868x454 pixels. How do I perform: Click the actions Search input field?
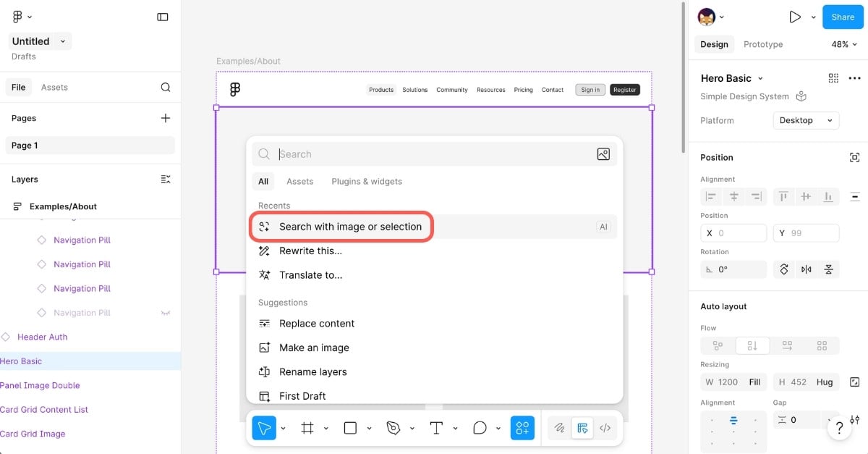pyautogui.click(x=434, y=154)
